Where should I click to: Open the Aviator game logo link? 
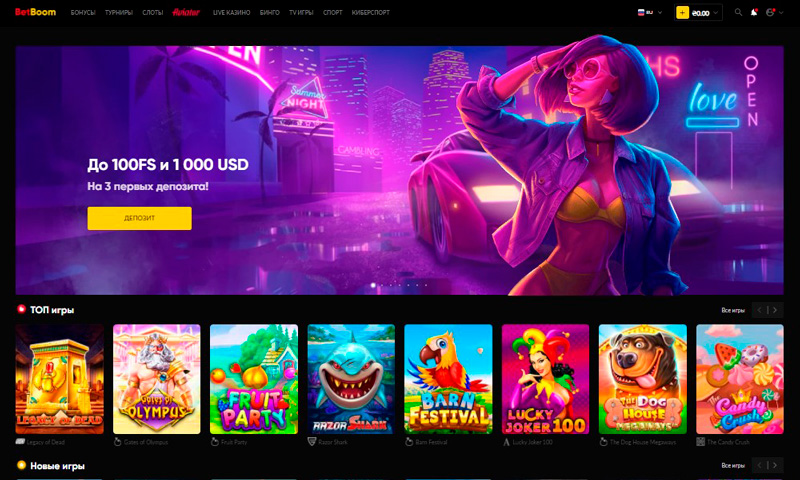tap(186, 12)
